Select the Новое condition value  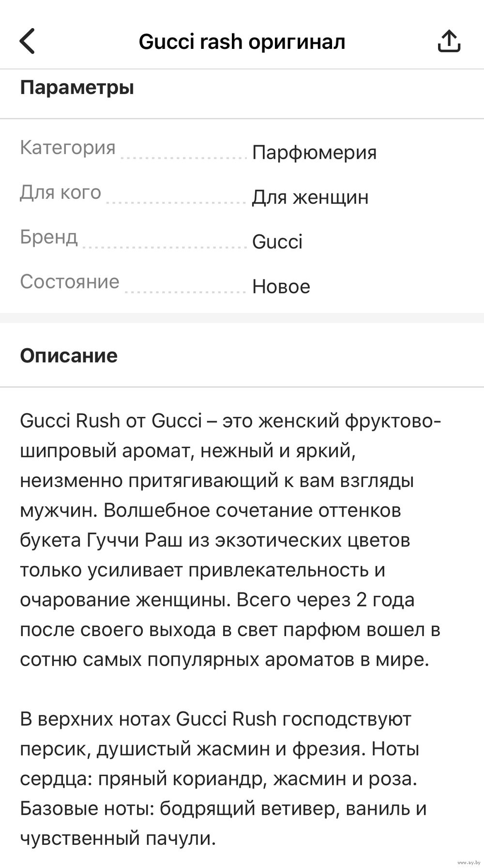point(281,286)
